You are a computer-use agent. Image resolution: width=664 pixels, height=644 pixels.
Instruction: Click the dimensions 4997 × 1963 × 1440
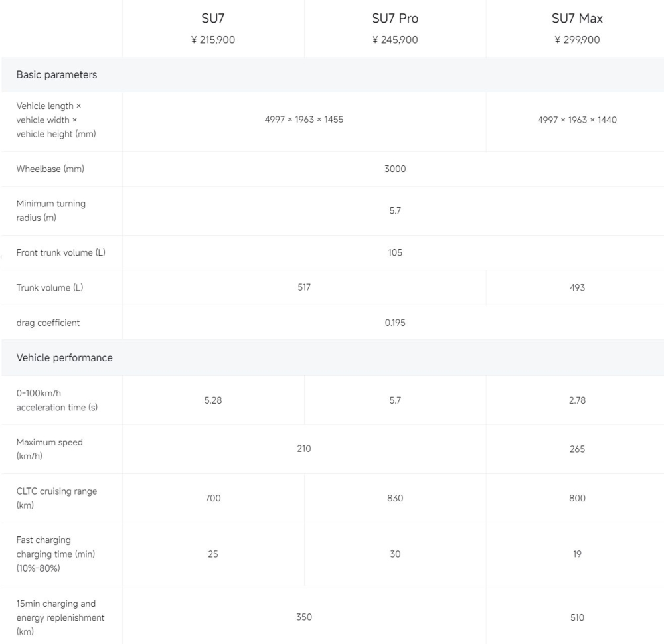[577, 120]
